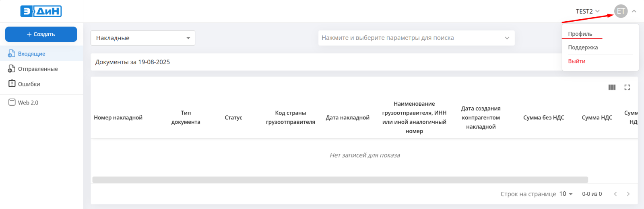Click Наименование грузоотправителя column header

pos(414,117)
